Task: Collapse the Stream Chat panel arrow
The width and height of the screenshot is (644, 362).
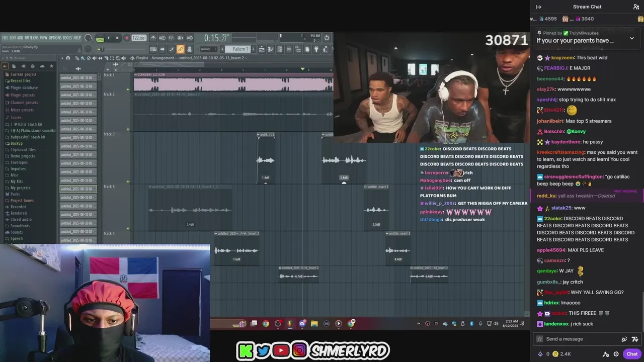Action: pos(538,7)
